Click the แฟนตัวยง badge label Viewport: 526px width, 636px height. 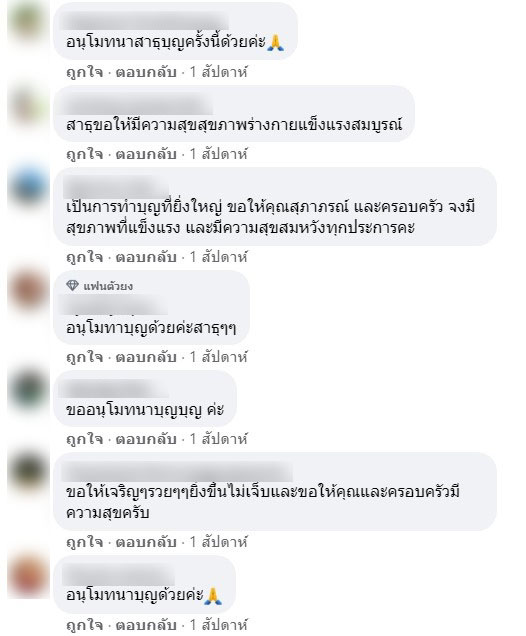[x=108, y=286]
